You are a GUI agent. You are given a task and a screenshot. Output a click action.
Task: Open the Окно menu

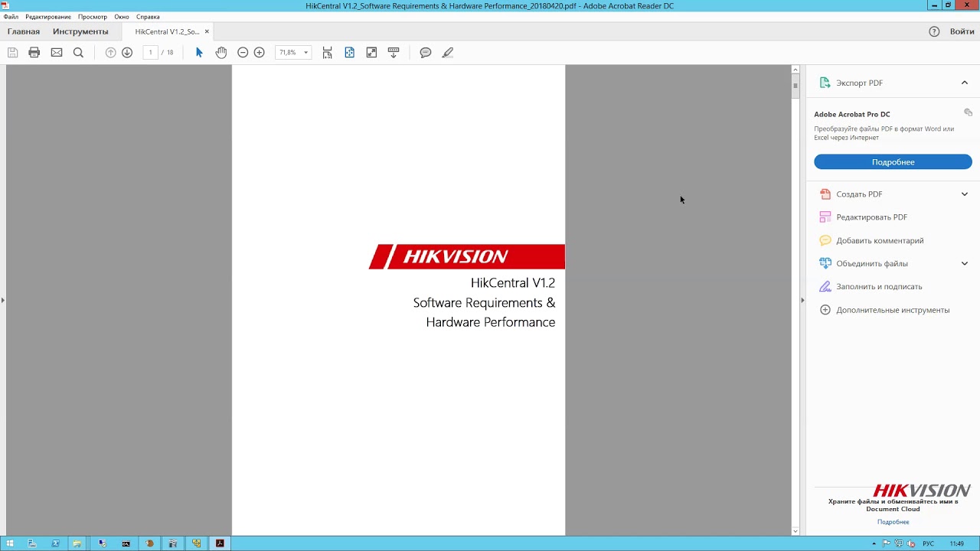click(122, 17)
